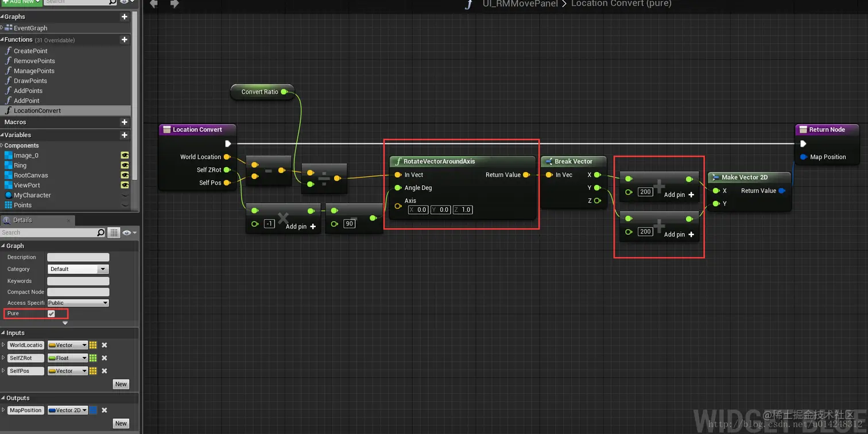Click the Add New button
Viewport: 868px width, 434px height.
click(x=21, y=2)
